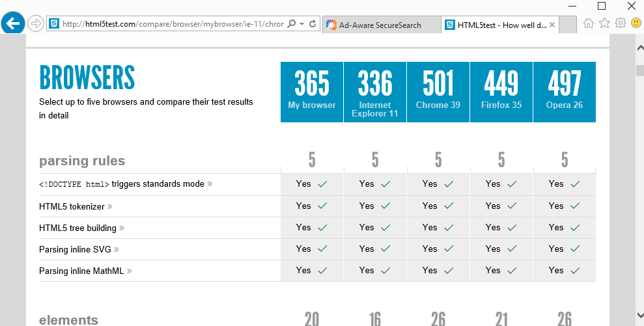
Task: Click the Select up to five browsers description
Action: (146, 109)
